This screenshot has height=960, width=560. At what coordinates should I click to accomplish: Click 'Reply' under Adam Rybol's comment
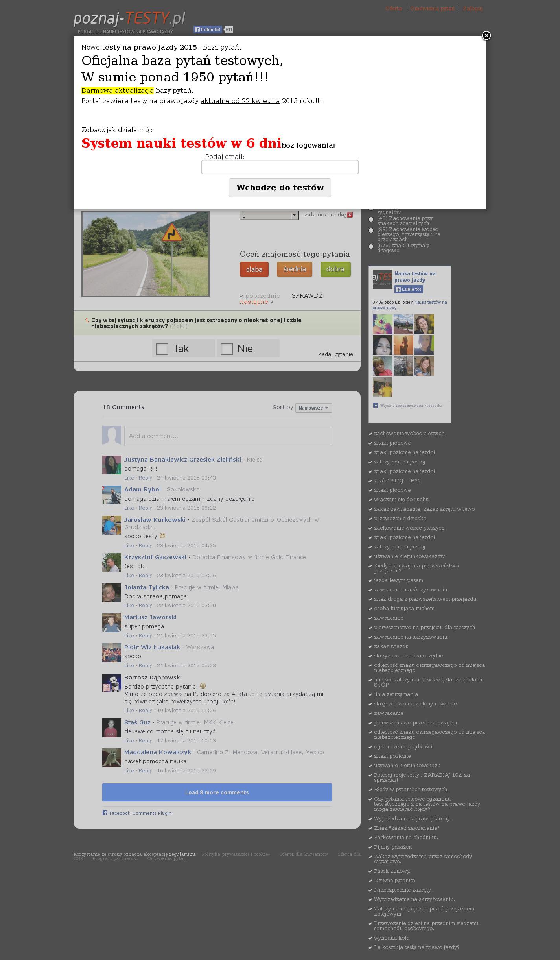[x=145, y=508]
